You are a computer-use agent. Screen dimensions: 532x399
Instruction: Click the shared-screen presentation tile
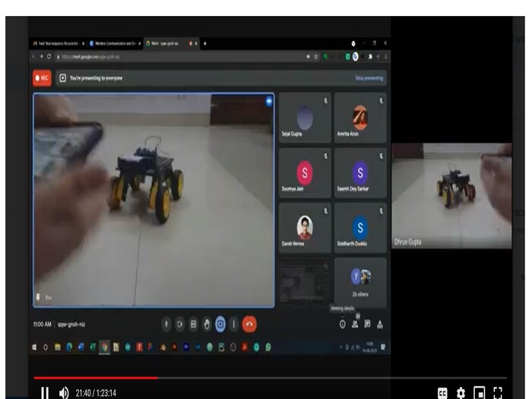[x=305, y=283]
